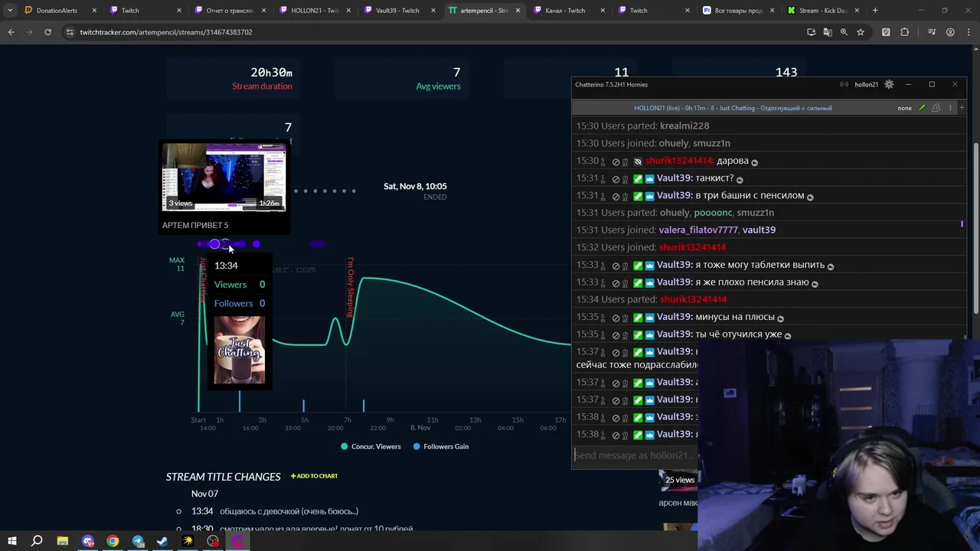This screenshot has height=551, width=980.
Task: Open Windows Start menu
Action: tap(12, 541)
